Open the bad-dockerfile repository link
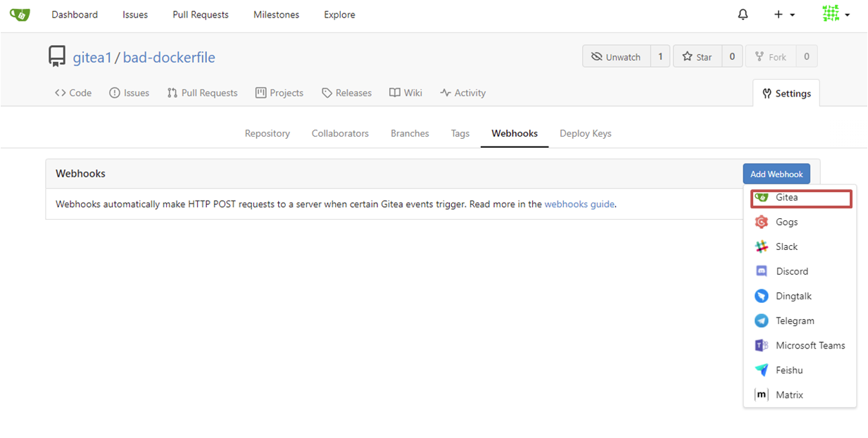 tap(169, 58)
